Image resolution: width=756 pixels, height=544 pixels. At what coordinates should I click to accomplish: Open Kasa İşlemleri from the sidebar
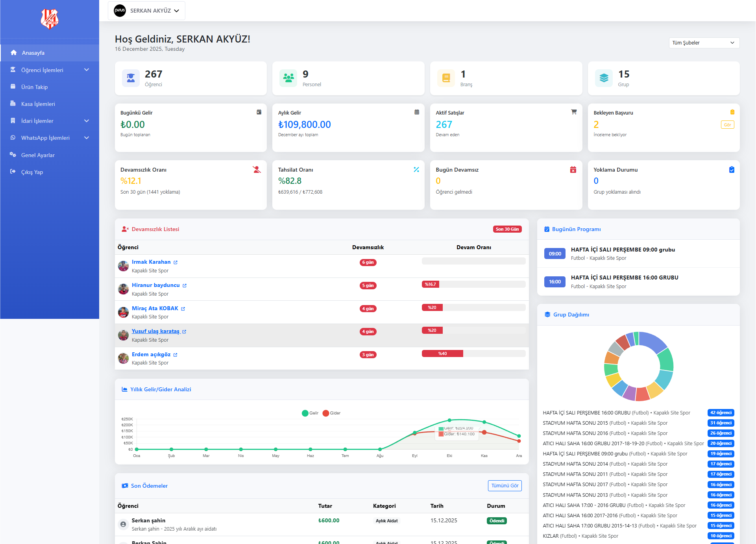coord(38,104)
